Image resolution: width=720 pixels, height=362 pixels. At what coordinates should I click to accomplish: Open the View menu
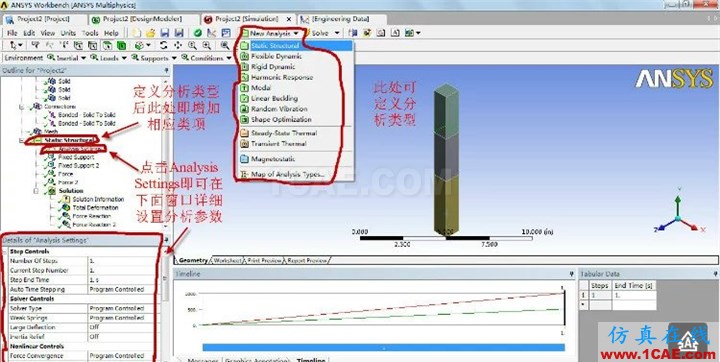pos(48,33)
